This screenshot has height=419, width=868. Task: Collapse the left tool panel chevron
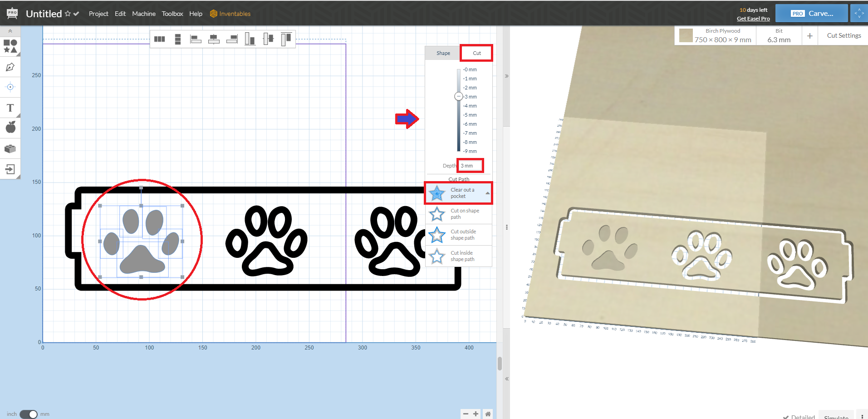[x=10, y=31]
